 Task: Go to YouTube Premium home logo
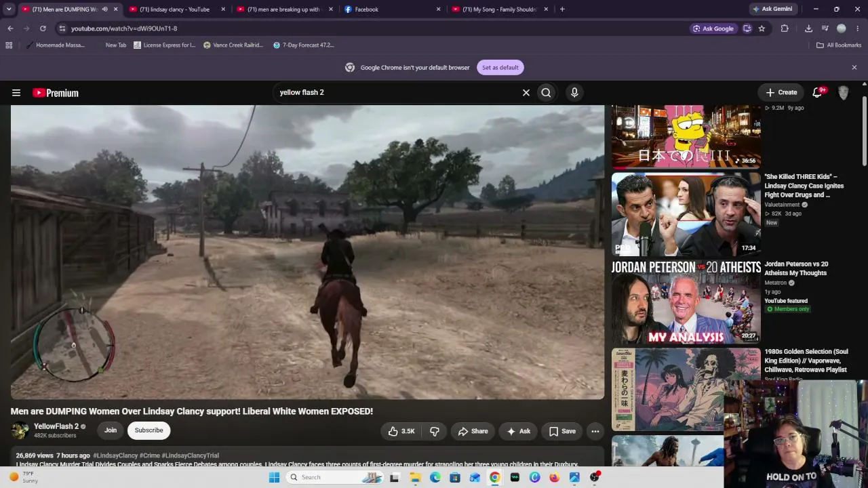[56, 93]
